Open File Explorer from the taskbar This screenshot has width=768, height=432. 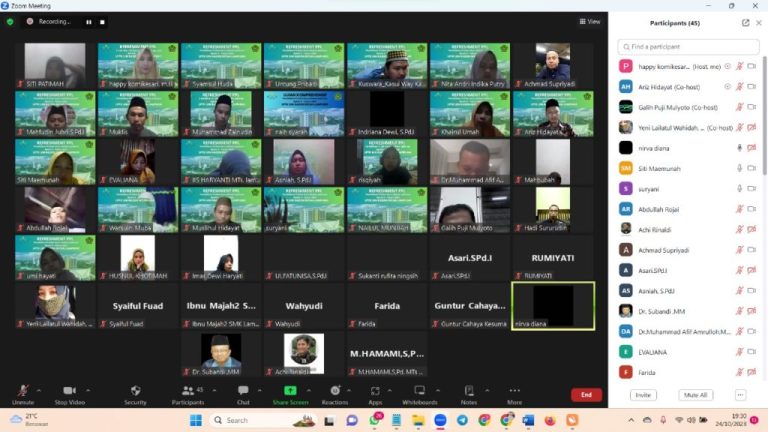(418, 420)
